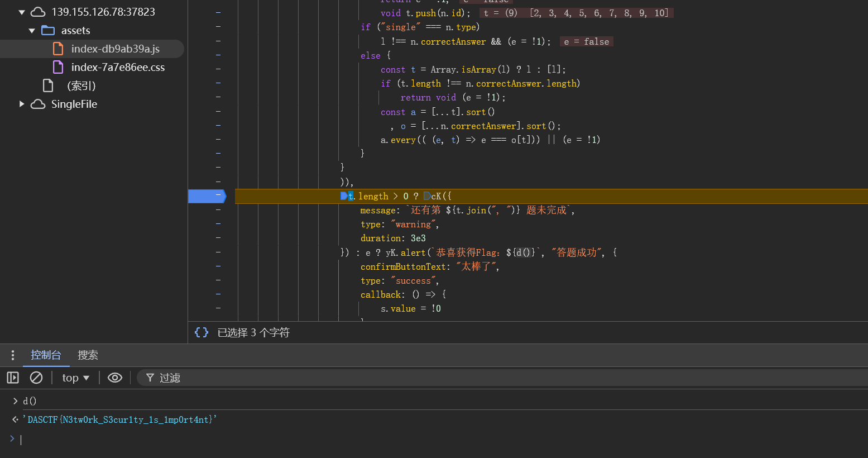Click the 'confirmButtonText: "太棒了"' line
This screenshot has width=868, height=458.
coord(430,266)
